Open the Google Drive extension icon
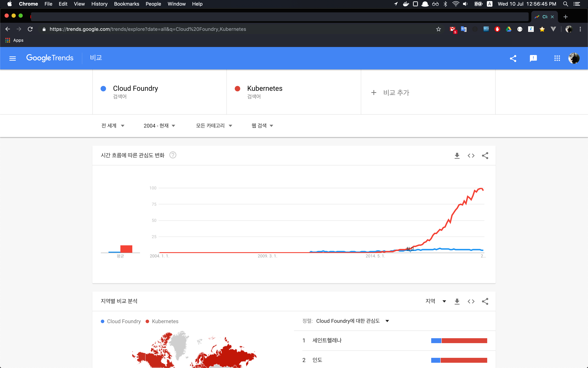This screenshot has height=368, width=588. 509,29
